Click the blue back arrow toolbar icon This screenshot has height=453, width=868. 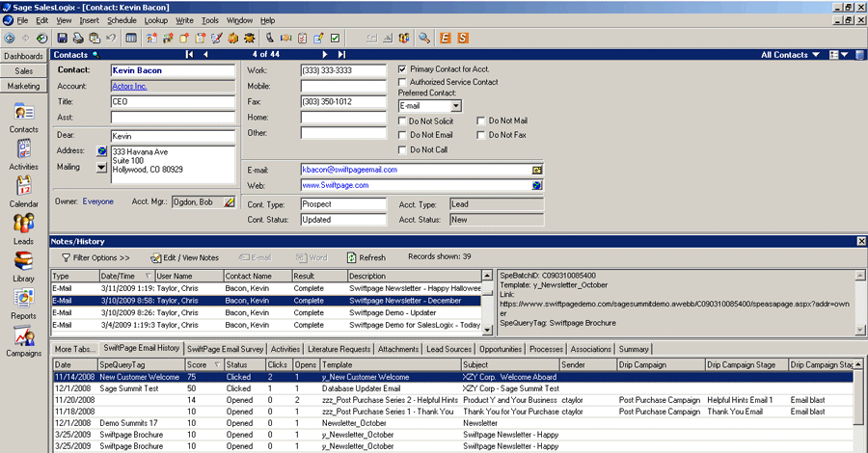point(10,39)
